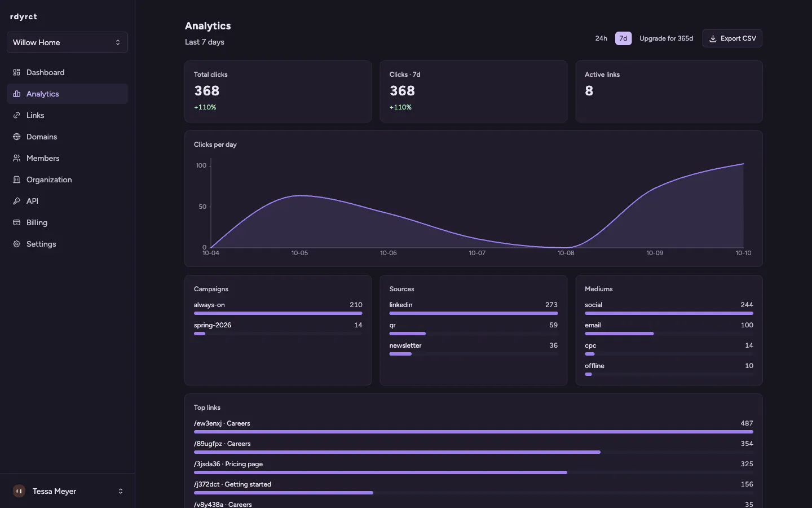
Task: Select the 7d time range
Action: click(623, 38)
